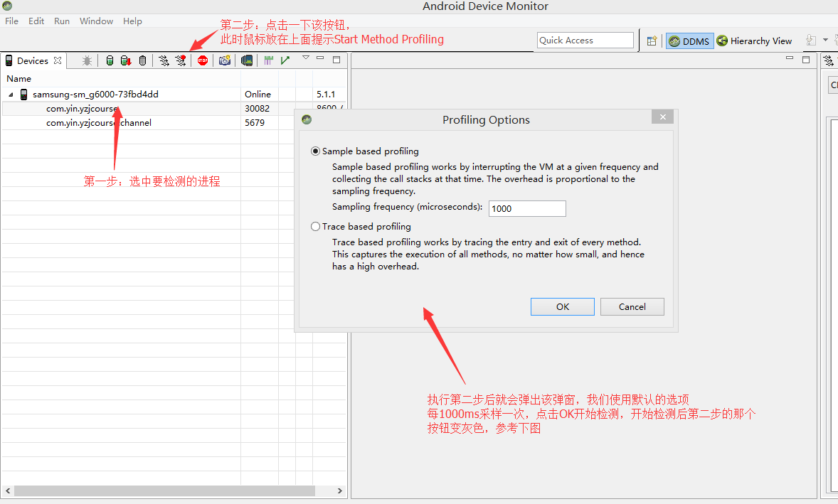Confirm profiling options with OK
Image resolution: width=838 pixels, height=504 pixels.
click(562, 306)
